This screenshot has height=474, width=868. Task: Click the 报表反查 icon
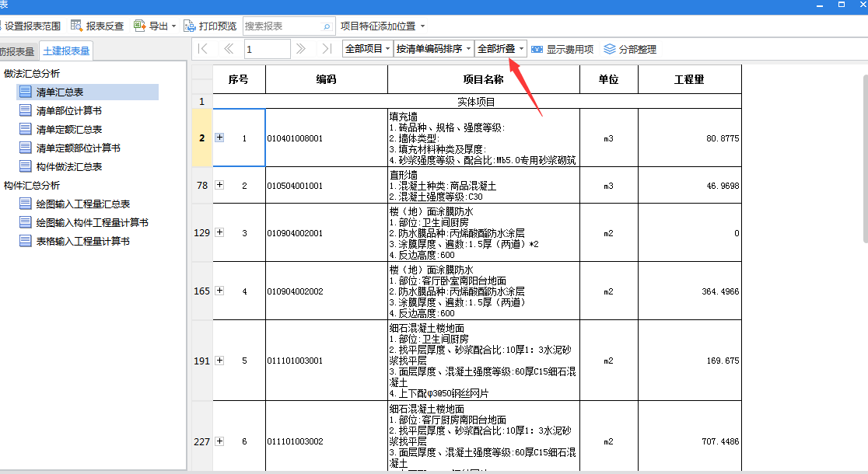pyautogui.click(x=76, y=26)
